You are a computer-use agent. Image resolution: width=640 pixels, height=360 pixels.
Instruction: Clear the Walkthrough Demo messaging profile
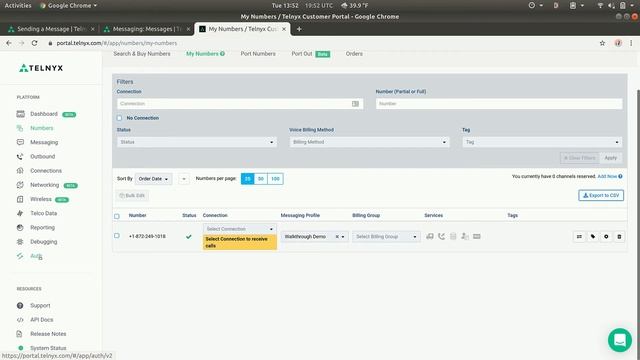(x=337, y=237)
